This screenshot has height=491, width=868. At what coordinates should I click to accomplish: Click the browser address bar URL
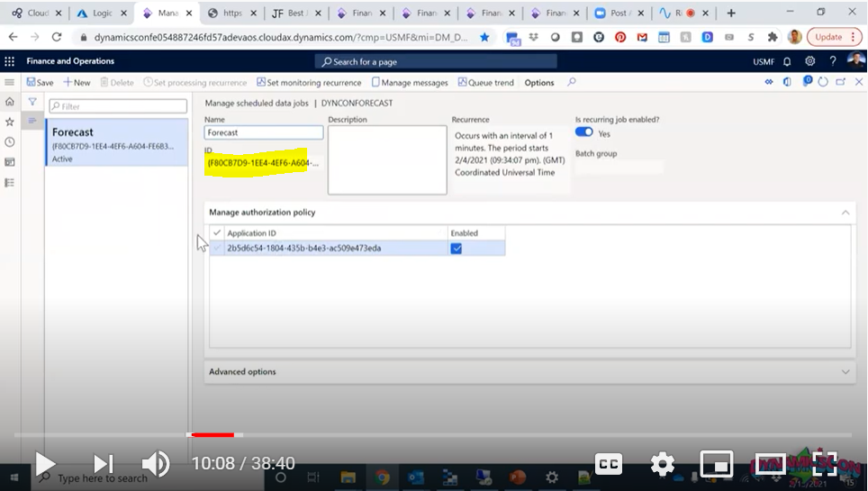point(280,37)
